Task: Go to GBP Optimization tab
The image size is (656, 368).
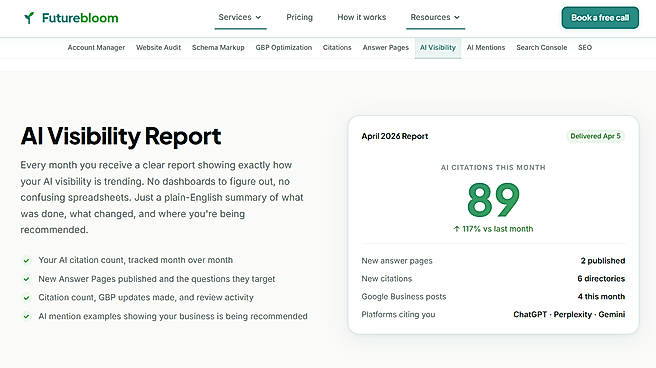Action: [284, 48]
